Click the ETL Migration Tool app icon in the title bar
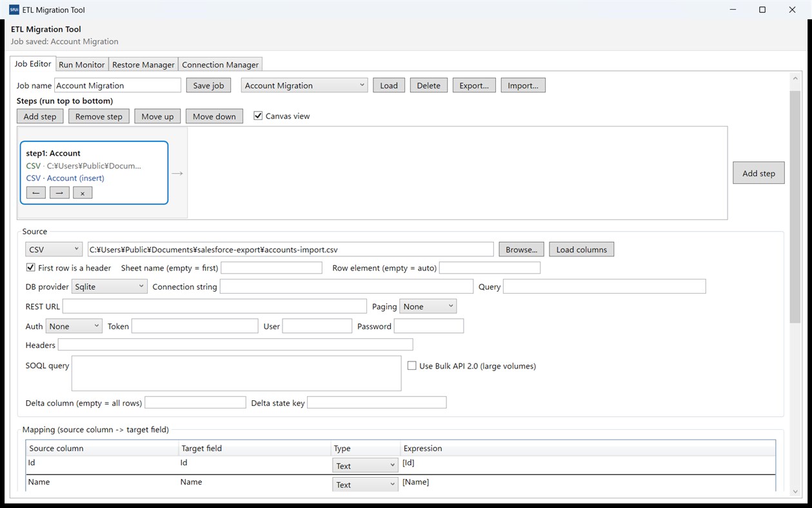The width and height of the screenshot is (812, 508). pyautogui.click(x=14, y=10)
